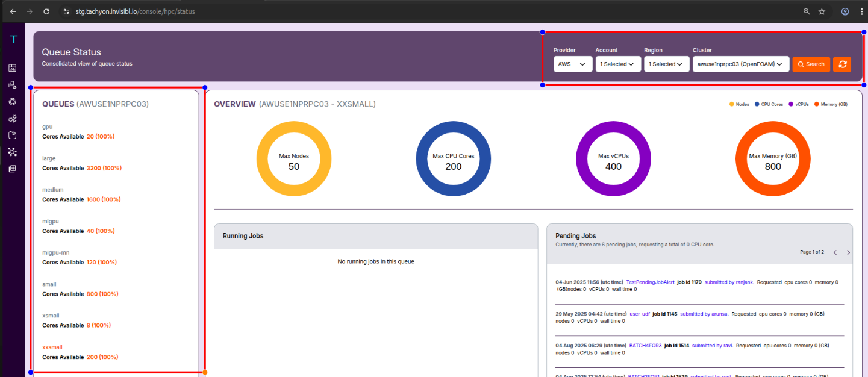868x377 pixels.
Task: Click submitted by arunsa link
Action: pos(704,314)
